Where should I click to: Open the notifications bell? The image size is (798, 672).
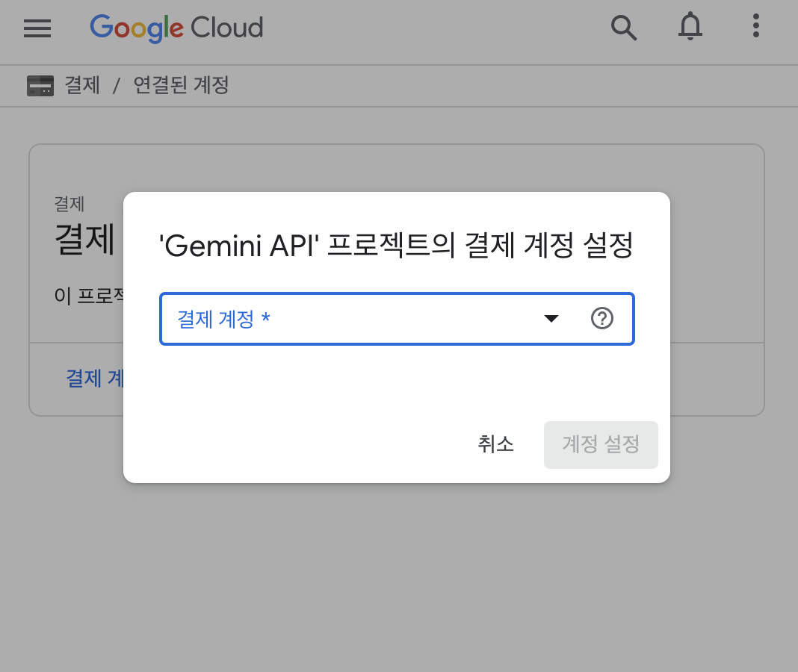[690, 26]
